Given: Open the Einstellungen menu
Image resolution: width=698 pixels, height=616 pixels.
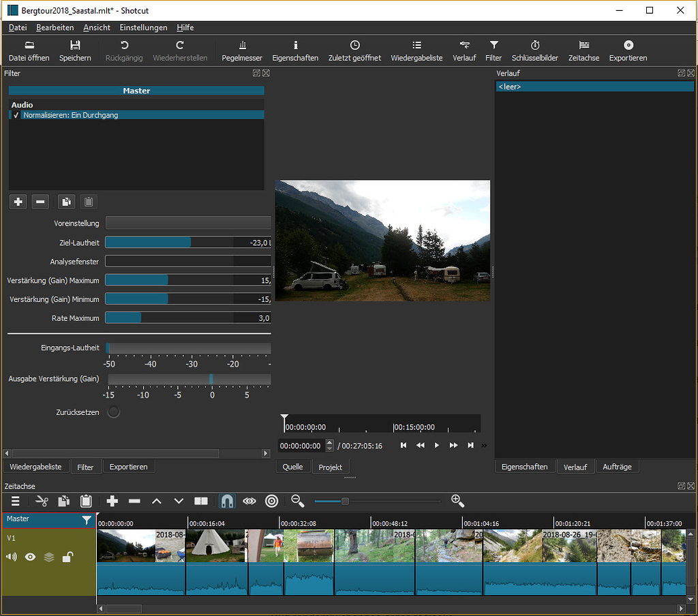Looking at the screenshot, I should point(143,27).
